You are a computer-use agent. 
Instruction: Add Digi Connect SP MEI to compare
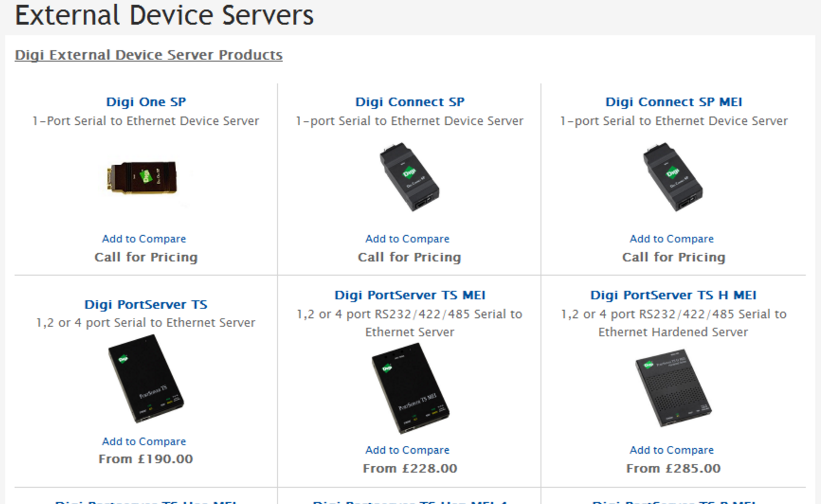671,239
